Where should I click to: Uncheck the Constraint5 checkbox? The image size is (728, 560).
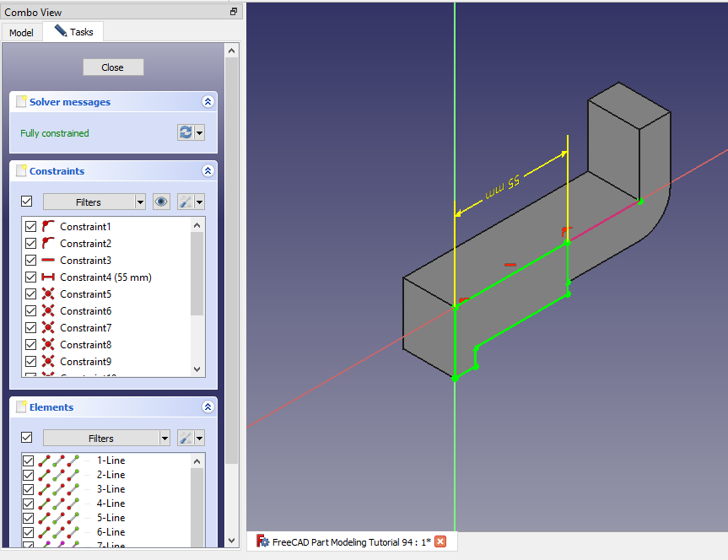pyautogui.click(x=31, y=294)
